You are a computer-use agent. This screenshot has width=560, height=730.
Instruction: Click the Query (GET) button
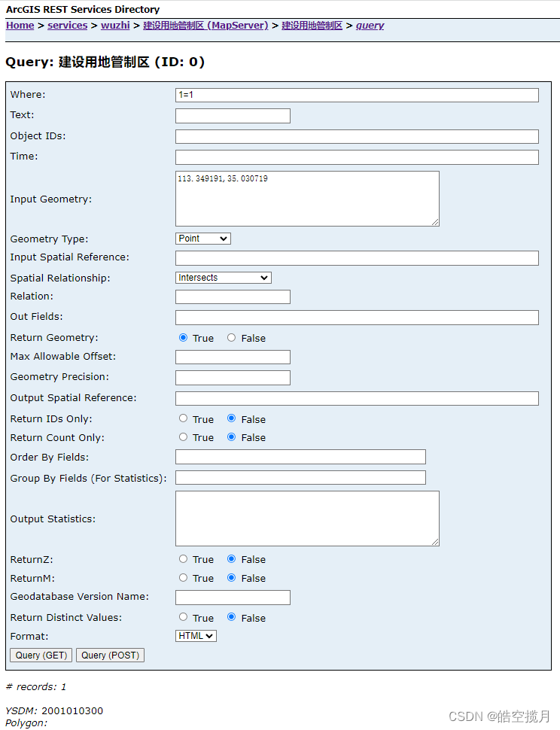(40, 655)
